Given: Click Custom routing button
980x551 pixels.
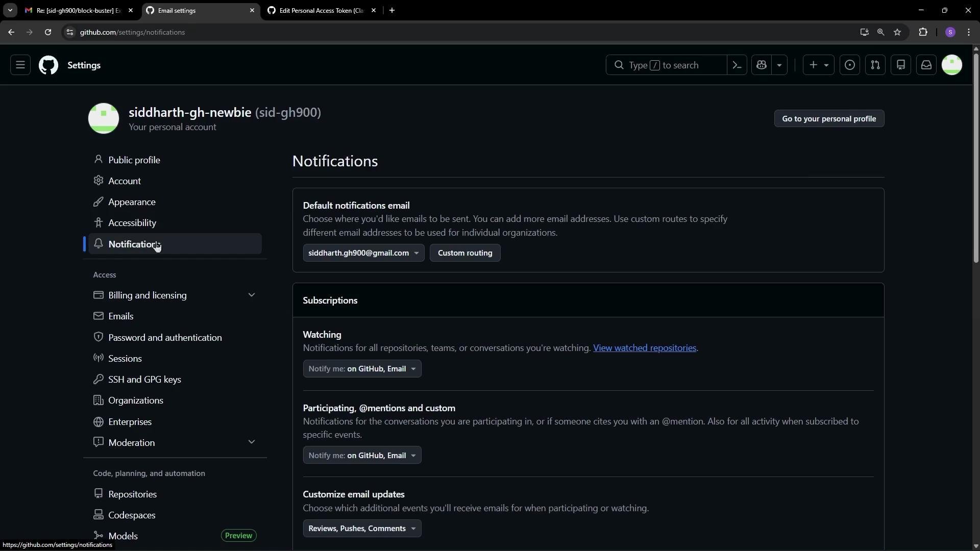Looking at the screenshot, I should tap(465, 253).
